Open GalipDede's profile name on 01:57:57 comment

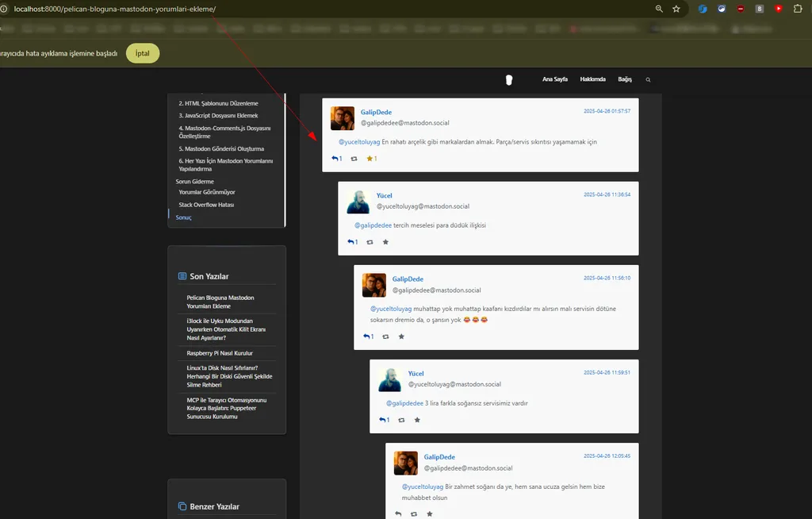coord(376,112)
